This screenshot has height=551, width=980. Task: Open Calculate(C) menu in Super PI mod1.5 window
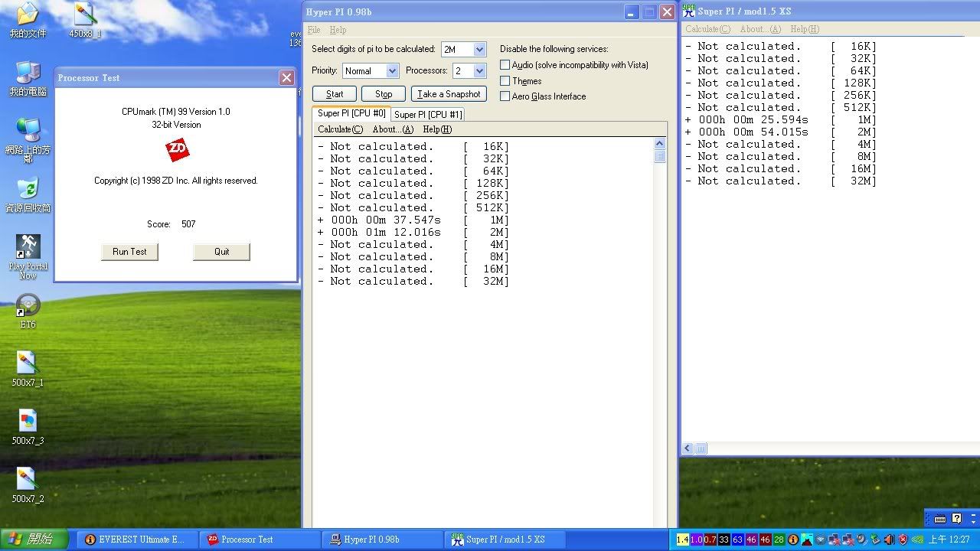(707, 29)
